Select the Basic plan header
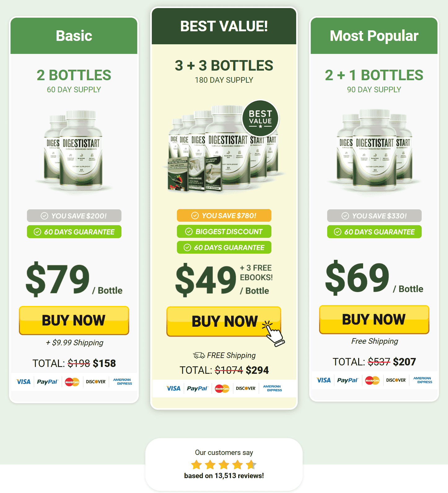The width and height of the screenshot is (448, 493). 74,36
